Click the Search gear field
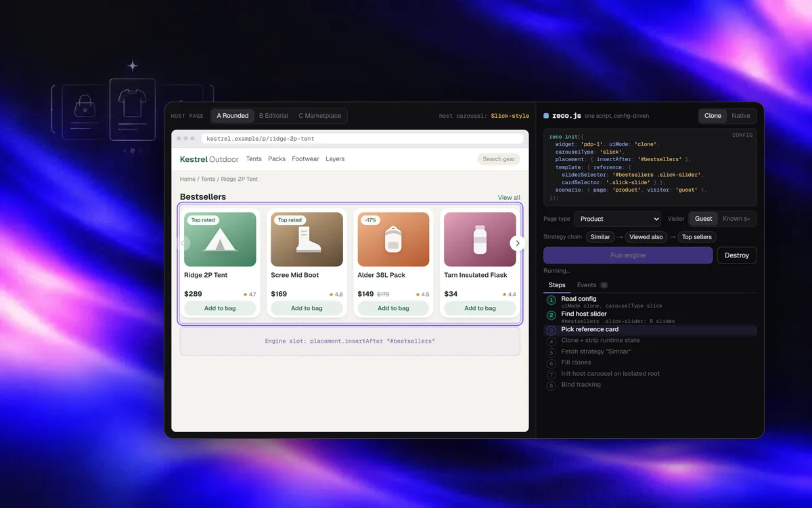The image size is (812, 508). (x=499, y=159)
